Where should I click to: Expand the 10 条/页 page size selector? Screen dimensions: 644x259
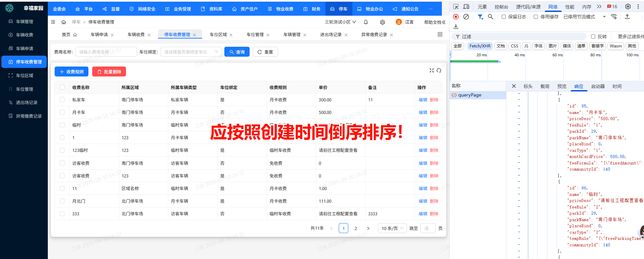(392, 228)
